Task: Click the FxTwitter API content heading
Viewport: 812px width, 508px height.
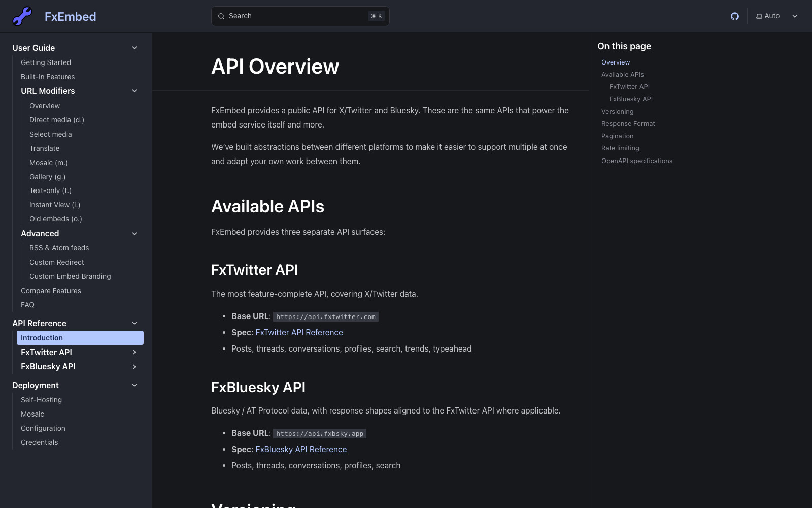Action: (x=254, y=270)
